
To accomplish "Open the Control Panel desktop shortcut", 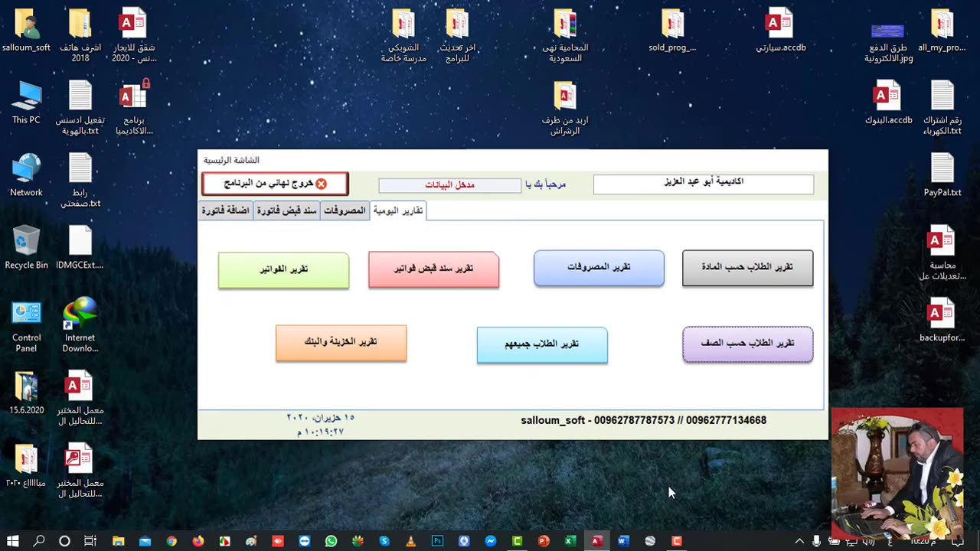I will (26, 327).
